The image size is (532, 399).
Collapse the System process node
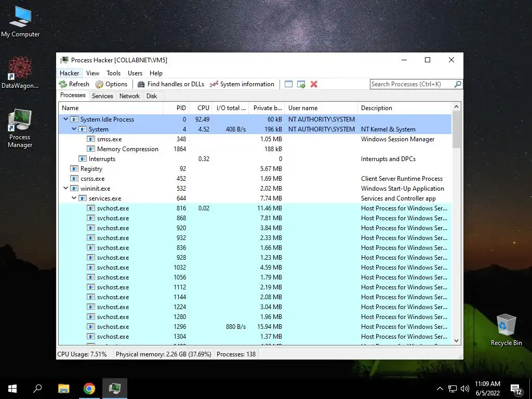pyautogui.click(x=74, y=129)
